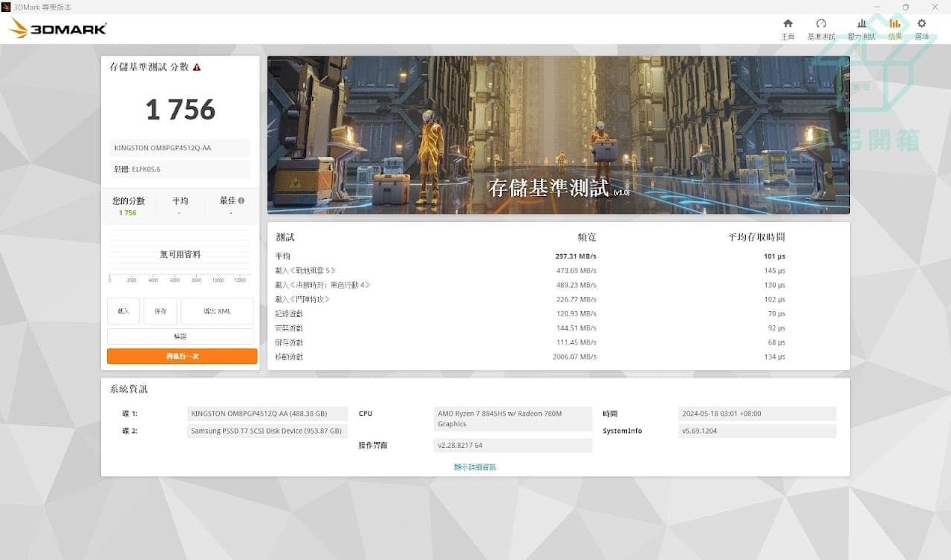Click the average bandwidth 297.31 MB/s
Screen dimensions: 951x560
pyautogui.click(x=576, y=256)
